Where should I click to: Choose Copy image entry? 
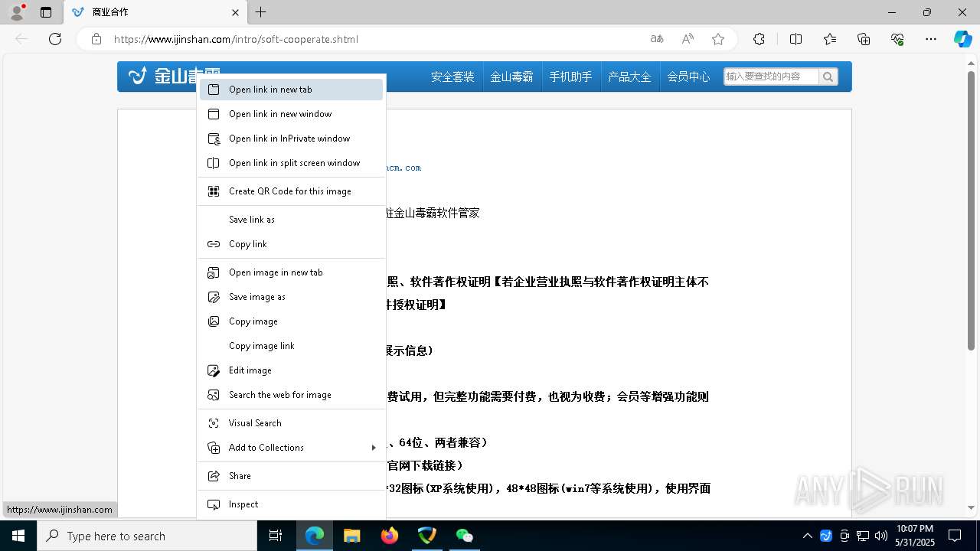pos(291,321)
